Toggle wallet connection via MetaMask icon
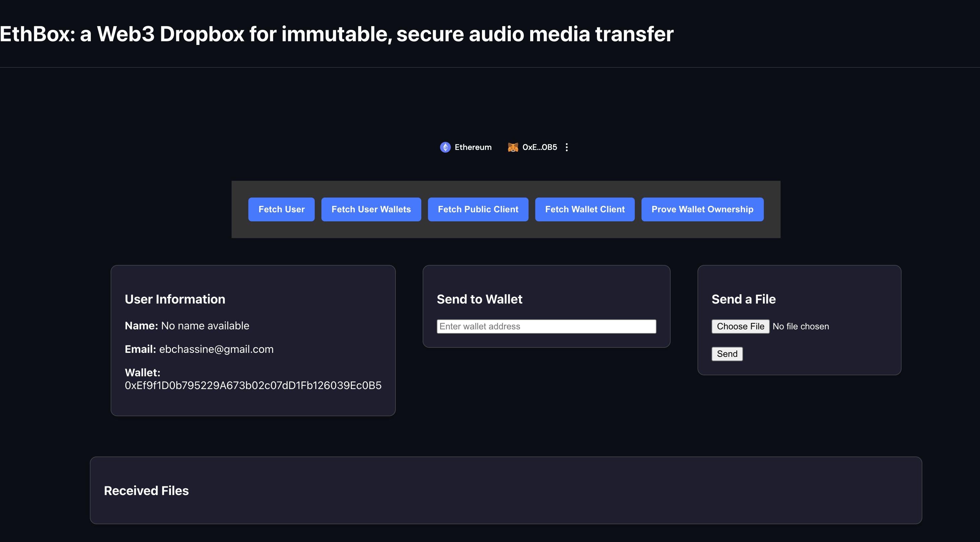The image size is (980, 542). pos(513,148)
